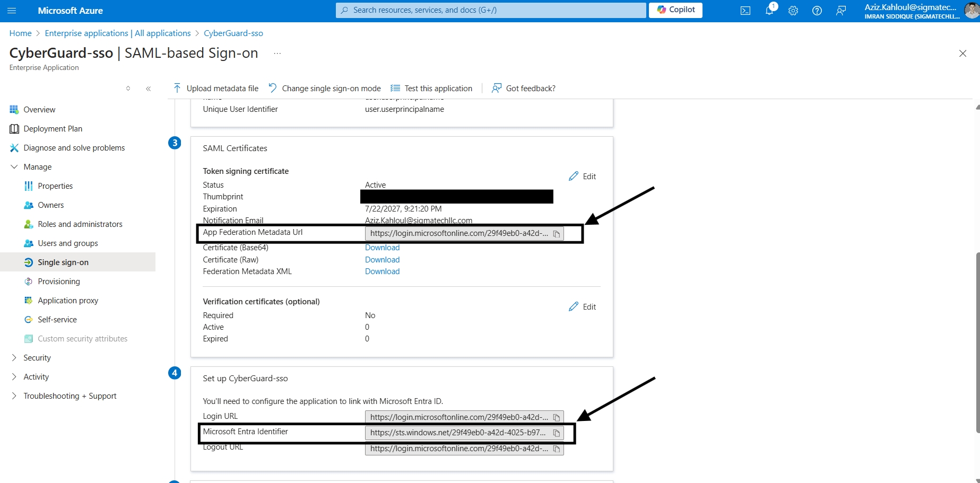Expand Troubleshooting + Support section

pos(14,396)
